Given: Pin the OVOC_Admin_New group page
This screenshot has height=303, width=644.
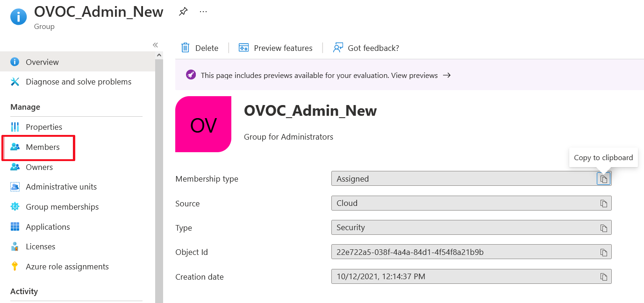Looking at the screenshot, I should [183, 12].
